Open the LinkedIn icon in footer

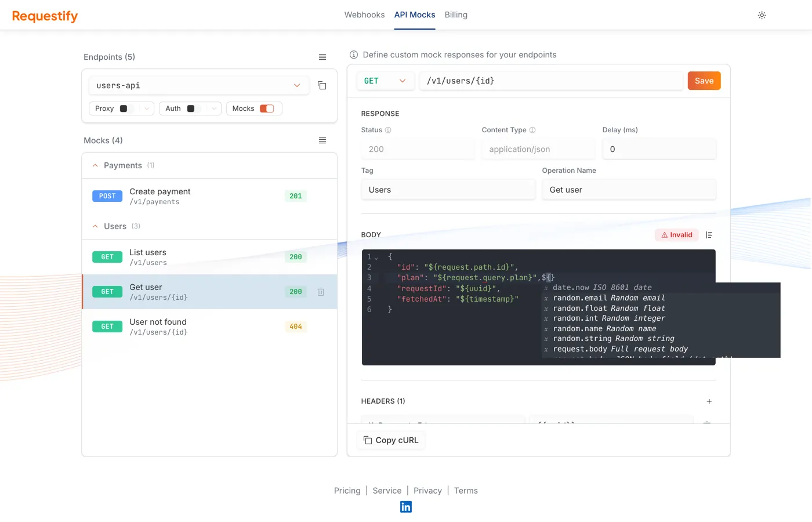[x=406, y=507]
